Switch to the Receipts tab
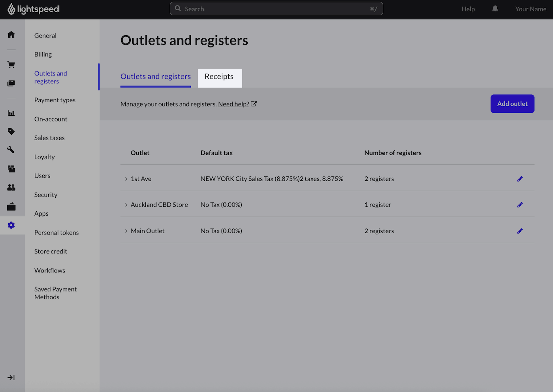Viewport: 553px width, 392px height. pyautogui.click(x=219, y=77)
